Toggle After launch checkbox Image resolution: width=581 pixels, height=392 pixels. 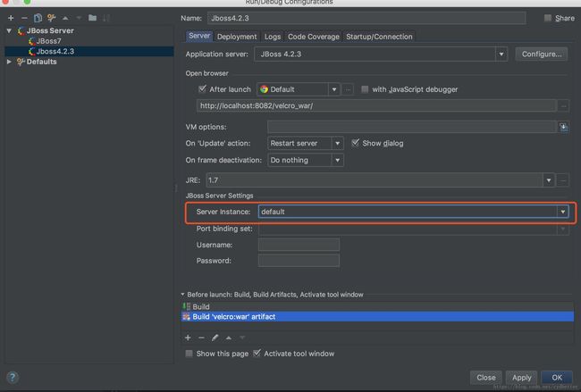coord(202,88)
